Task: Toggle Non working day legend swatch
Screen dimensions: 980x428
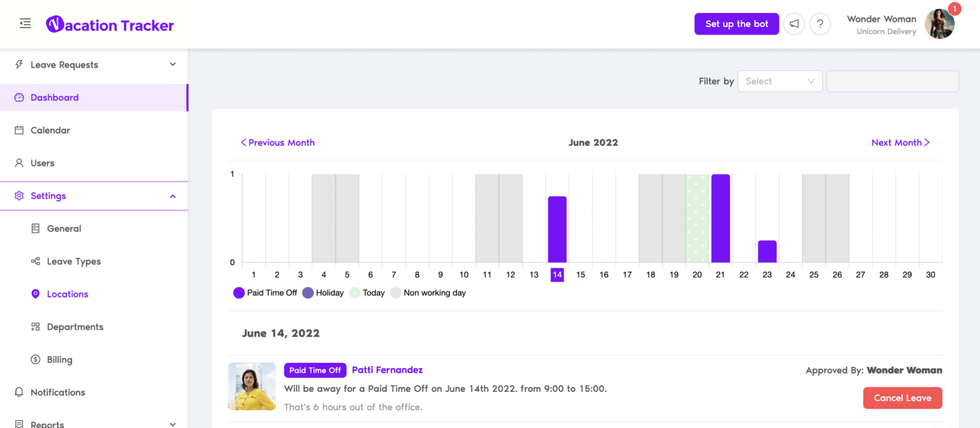Action: click(396, 293)
